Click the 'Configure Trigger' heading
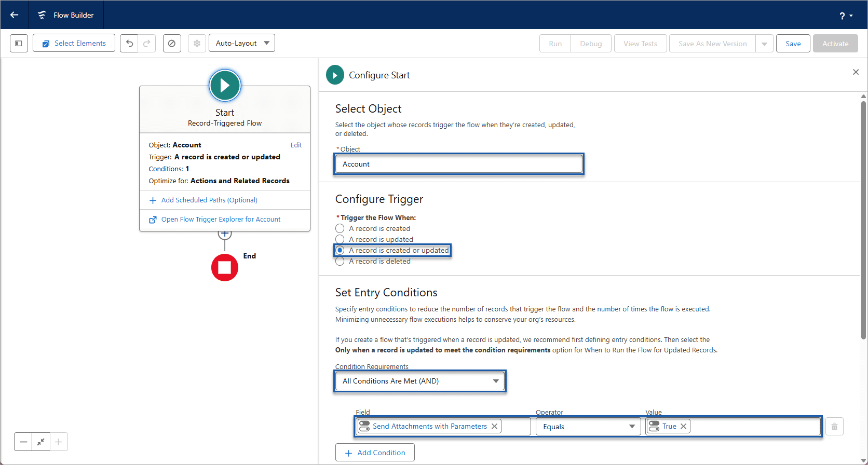 (379, 199)
